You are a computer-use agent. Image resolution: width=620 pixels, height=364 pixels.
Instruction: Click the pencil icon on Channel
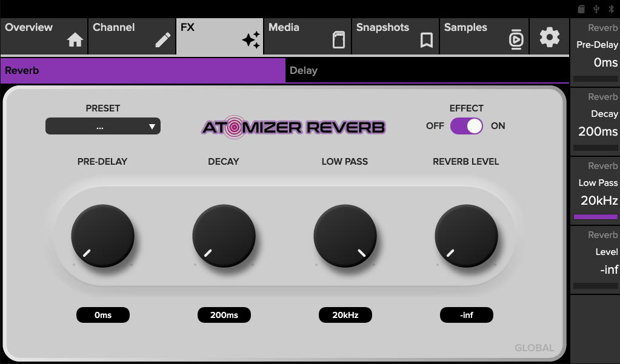[x=162, y=41]
